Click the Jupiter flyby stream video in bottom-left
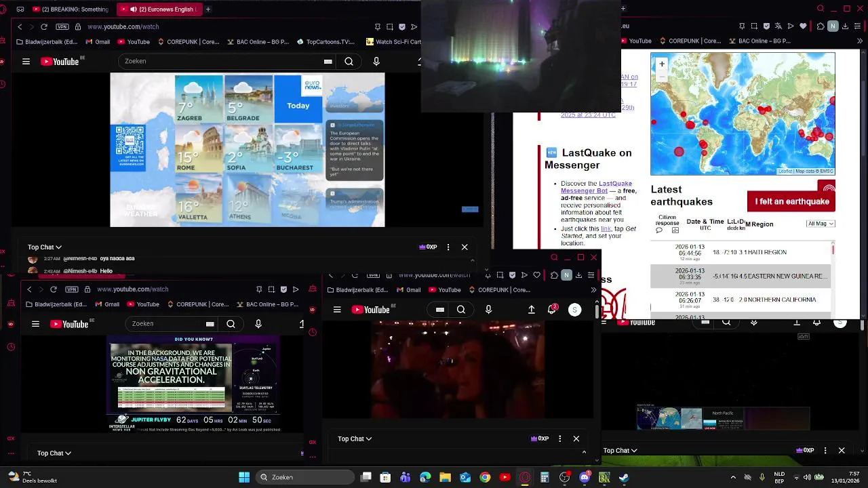The height and width of the screenshot is (488, 868). pos(194,384)
